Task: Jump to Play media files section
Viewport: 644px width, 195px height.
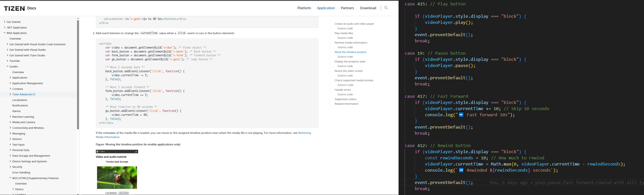Action: (344, 33)
